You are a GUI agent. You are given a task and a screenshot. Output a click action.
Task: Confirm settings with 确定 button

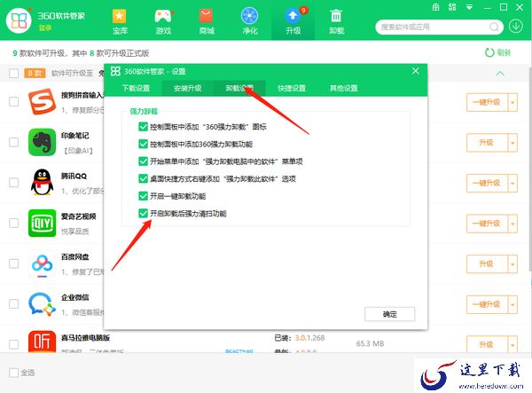(389, 314)
